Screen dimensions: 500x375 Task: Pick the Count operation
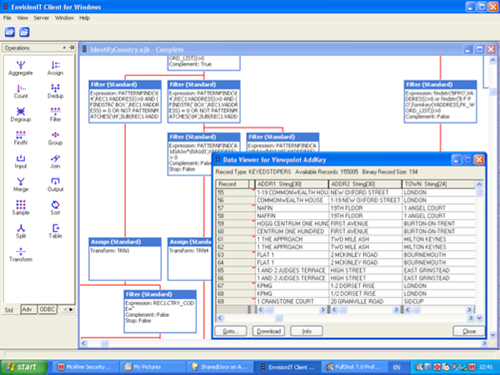click(x=21, y=91)
